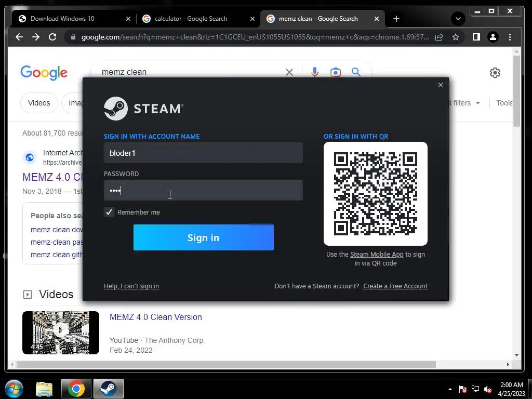Screen dimensions: 532x399
Task: Toggle the Remember me checkbox
Action: tap(109, 212)
